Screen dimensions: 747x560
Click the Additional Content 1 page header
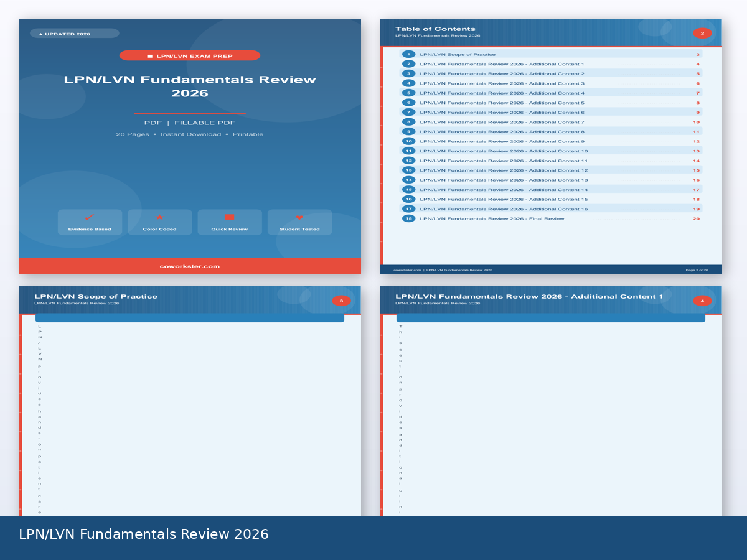point(529,297)
